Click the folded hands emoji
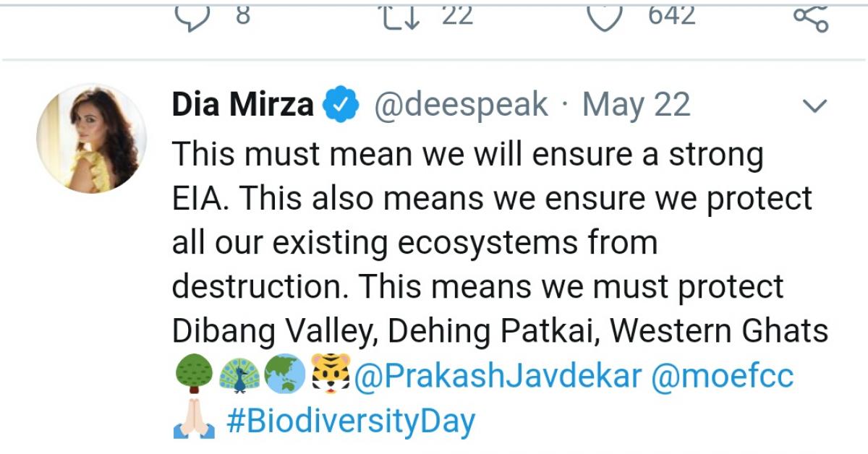The image size is (868, 454). pos(193,421)
